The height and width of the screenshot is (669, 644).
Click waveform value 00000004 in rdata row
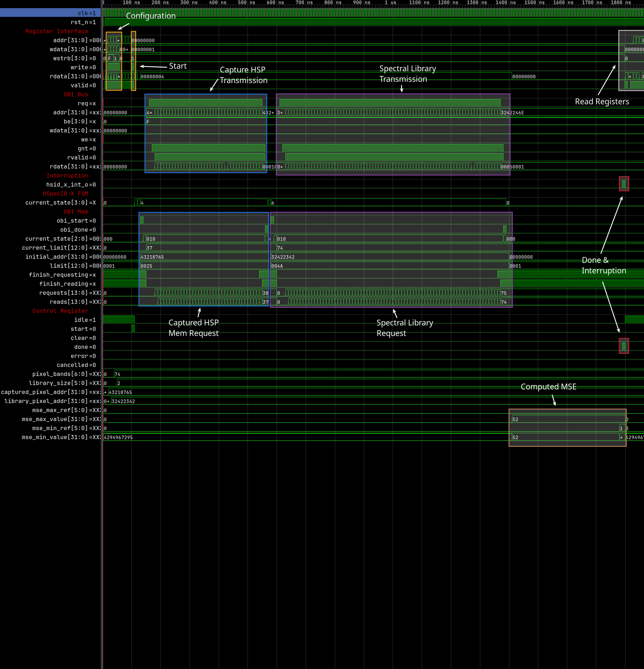(152, 77)
